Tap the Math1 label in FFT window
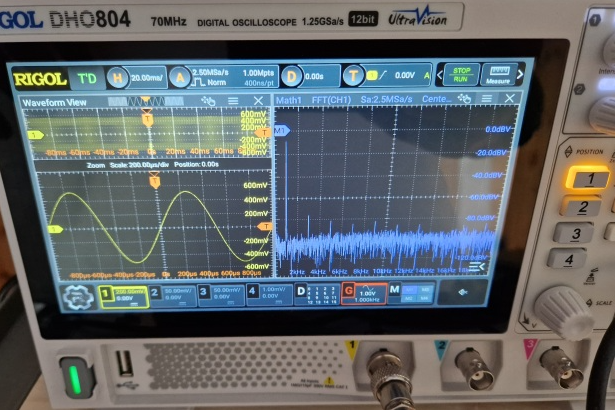The width and height of the screenshot is (615, 410). pyautogui.click(x=288, y=100)
